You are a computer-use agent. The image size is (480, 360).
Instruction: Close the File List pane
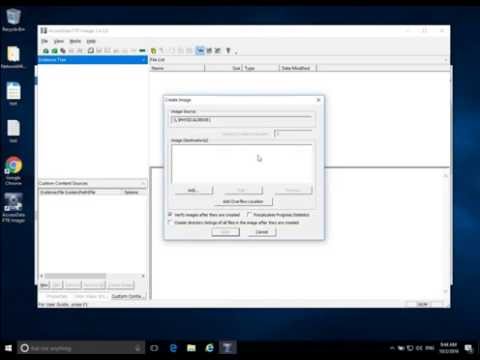(x=446, y=60)
